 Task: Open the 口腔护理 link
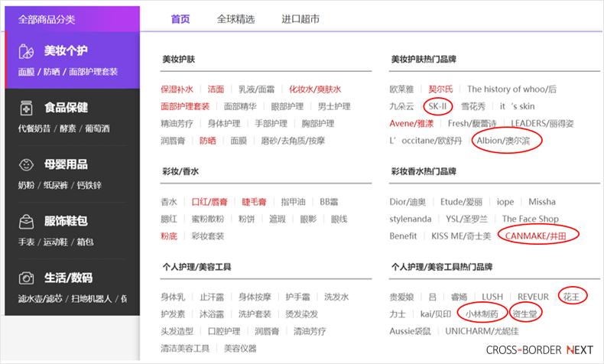(224, 331)
